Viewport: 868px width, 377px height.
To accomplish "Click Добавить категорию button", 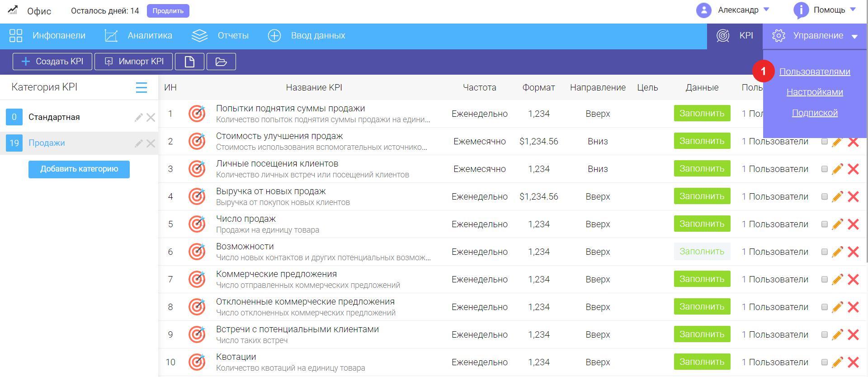I will coord(79,169).
